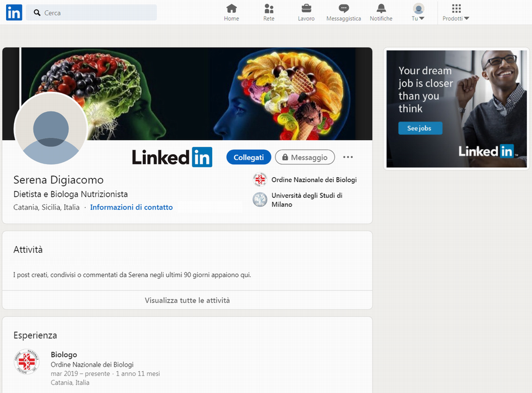Click the Messaggio button
Image resolution: width=532 pixels, height=393 pixels.
[x=305, y=158]
